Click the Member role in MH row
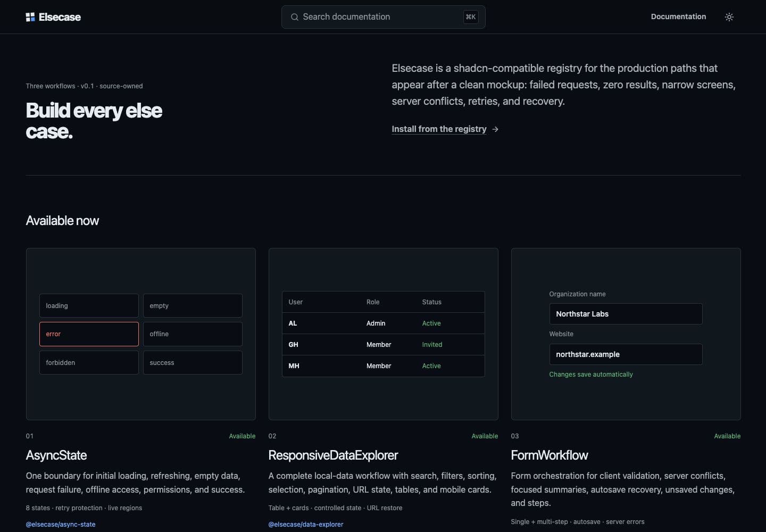Viewport: 766px width, 532px height. [x=379, y=366]
